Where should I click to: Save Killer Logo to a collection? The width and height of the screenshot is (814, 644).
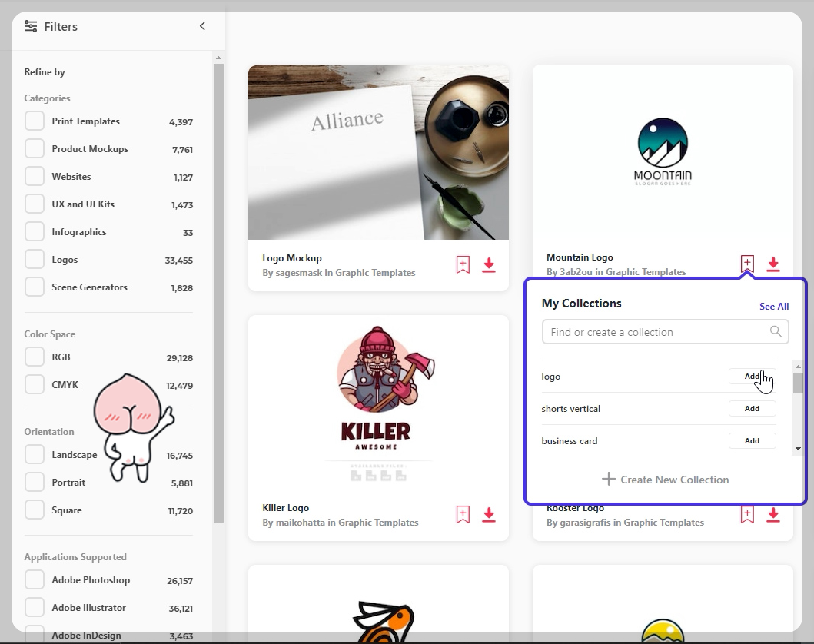coord(463,514)
